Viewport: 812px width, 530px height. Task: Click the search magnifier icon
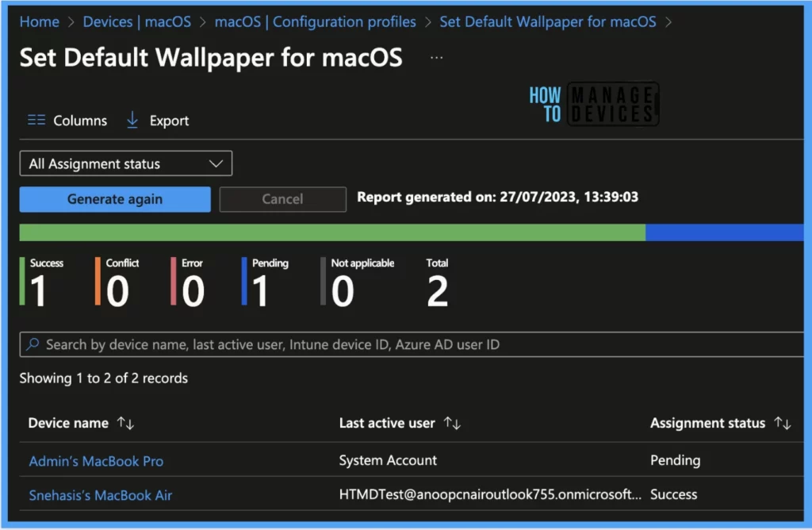coord(33,344)
